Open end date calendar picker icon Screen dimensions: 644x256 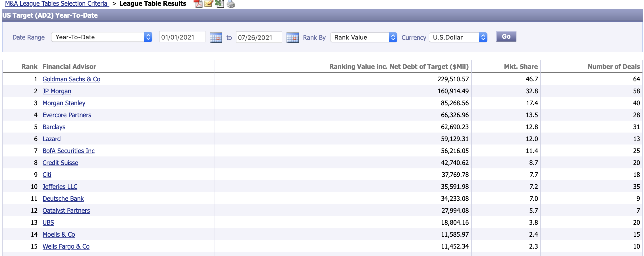(x=293, y=37)
